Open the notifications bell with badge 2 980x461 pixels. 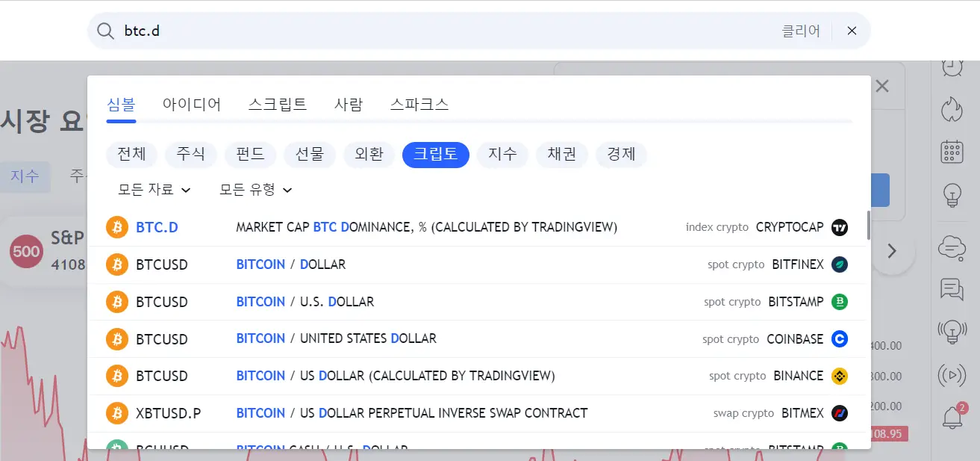click(x=953, y=417)
